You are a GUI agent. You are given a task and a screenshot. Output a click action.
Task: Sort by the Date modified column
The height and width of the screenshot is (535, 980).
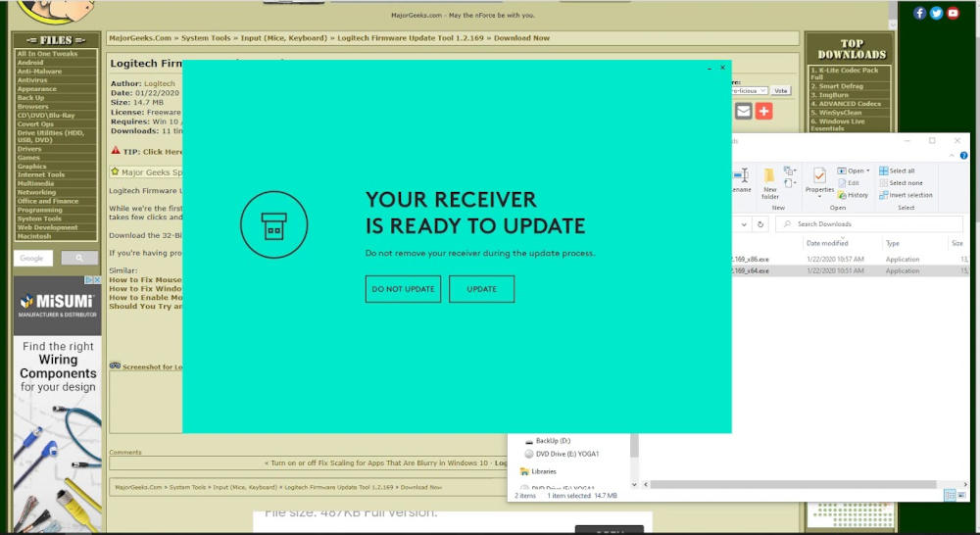click(827, 243)
